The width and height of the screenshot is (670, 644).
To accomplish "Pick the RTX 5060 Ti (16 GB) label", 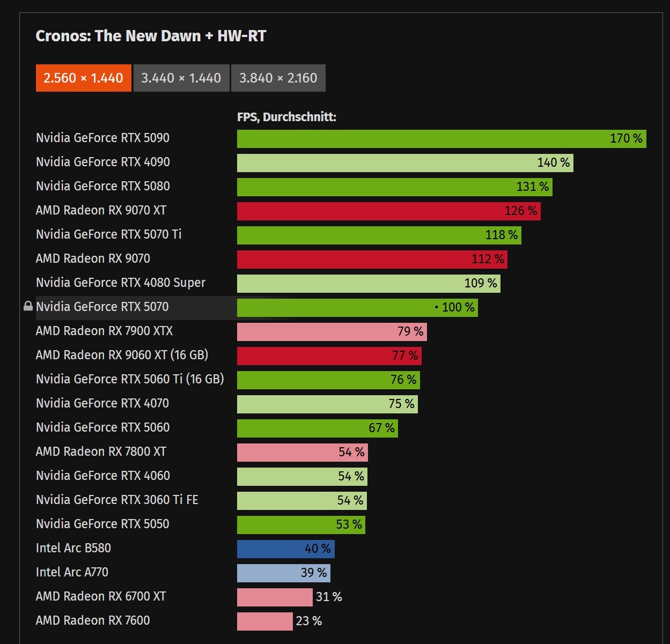I will point(129,379).
